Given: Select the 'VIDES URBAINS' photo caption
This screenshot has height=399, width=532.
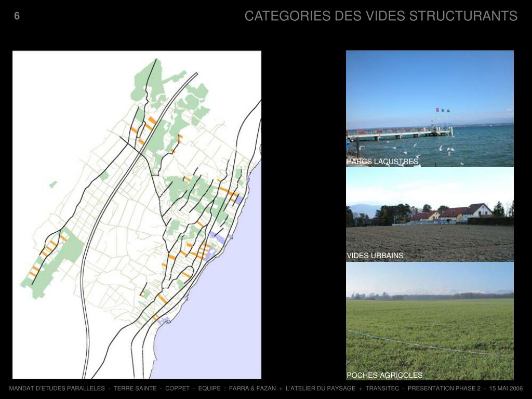Looking at the screenshot, I should (375, 256).
